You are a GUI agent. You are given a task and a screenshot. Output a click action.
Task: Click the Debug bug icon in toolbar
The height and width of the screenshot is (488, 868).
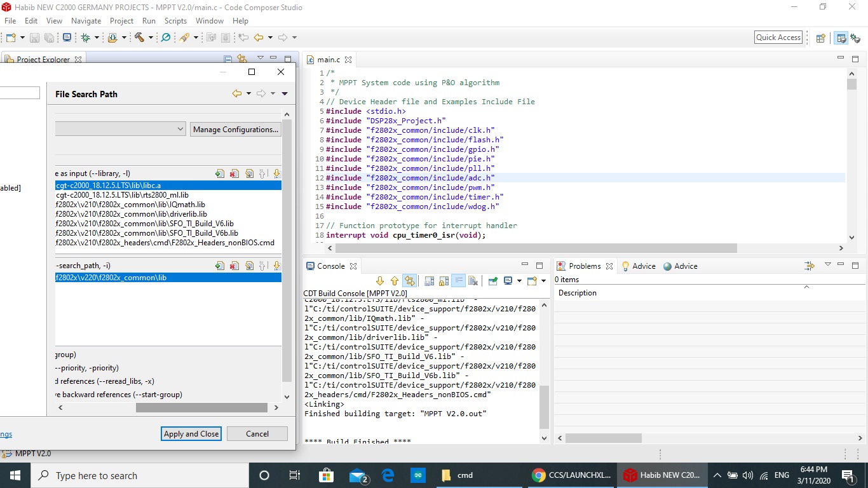pos(85,37)
